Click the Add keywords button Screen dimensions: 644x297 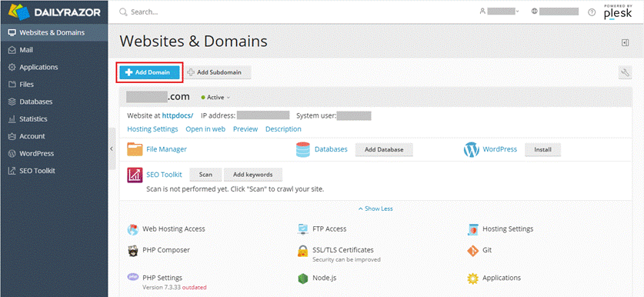253,175
